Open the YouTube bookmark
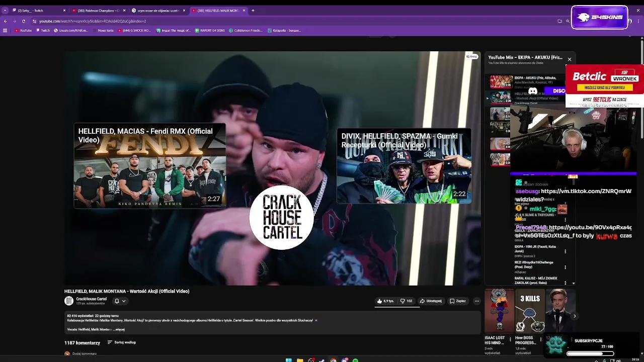 [x=23, y=31]
